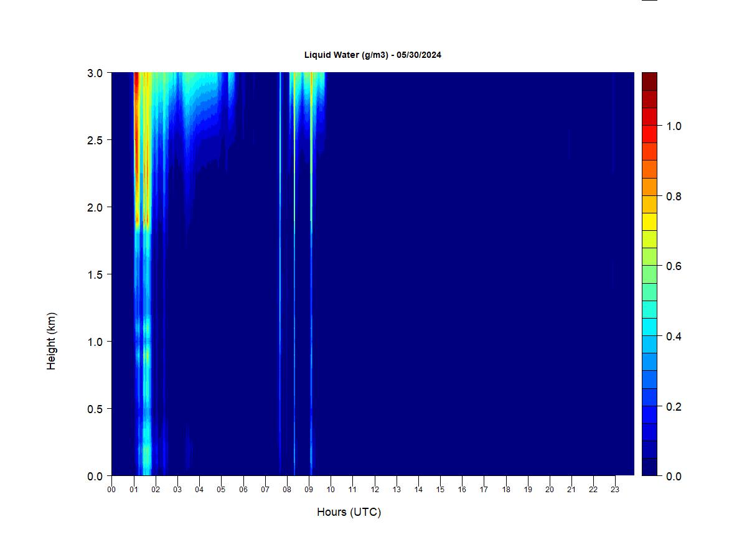The height and width of the screenshot is (560, 747).
Task: Click the 23 hour tick label
Action: 615,490
